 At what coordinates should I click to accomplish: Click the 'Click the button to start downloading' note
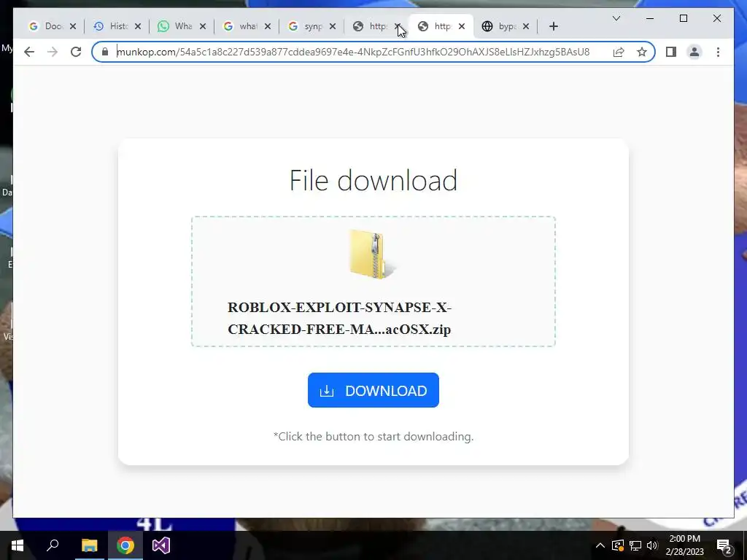click(x=373, y=436)
